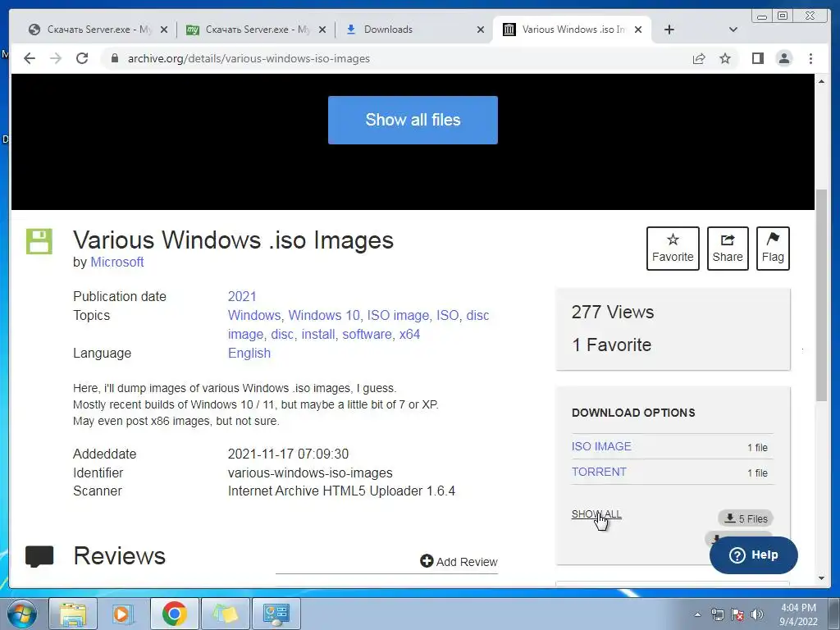This screenshot has height=630, width=840.
Task: Click the network tray icon
Action: pos(717,614)
